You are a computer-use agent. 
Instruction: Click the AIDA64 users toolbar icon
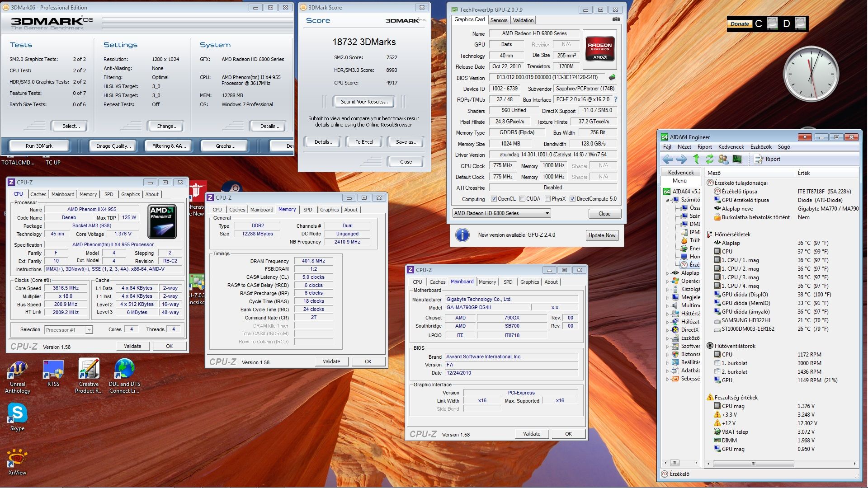723,159
